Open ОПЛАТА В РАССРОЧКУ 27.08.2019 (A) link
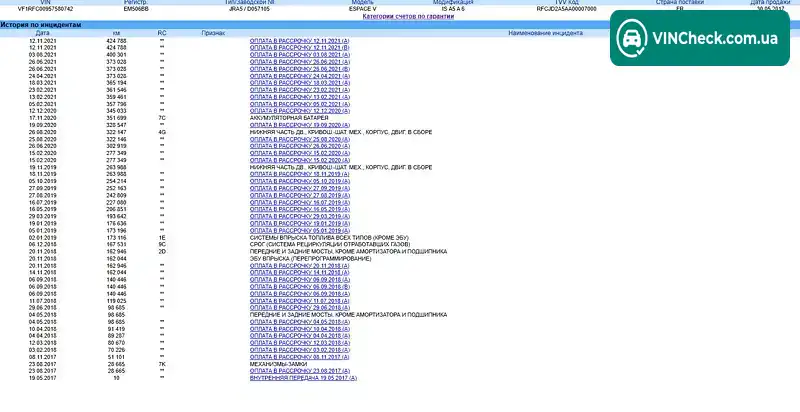 tap(299, 195)
